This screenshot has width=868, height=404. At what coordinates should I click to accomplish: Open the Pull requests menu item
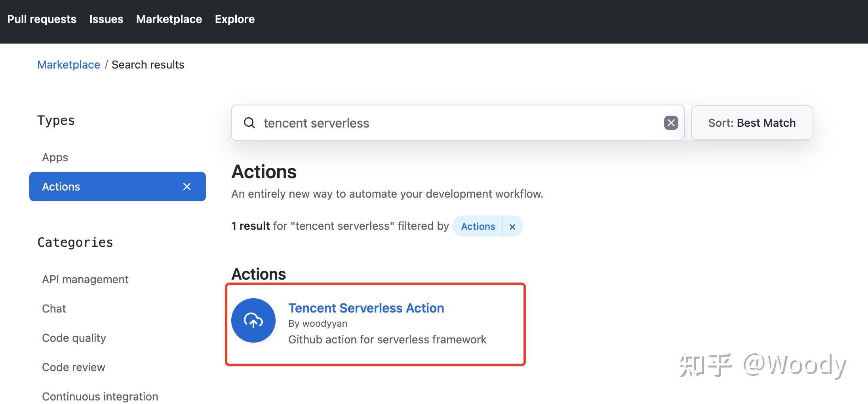pyautogui.click(x=42, y=19)
